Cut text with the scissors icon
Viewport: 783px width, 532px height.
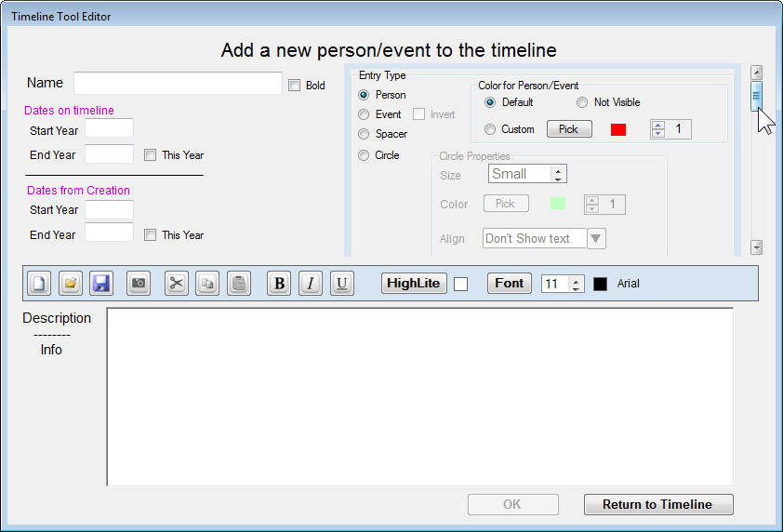[177, 284]
